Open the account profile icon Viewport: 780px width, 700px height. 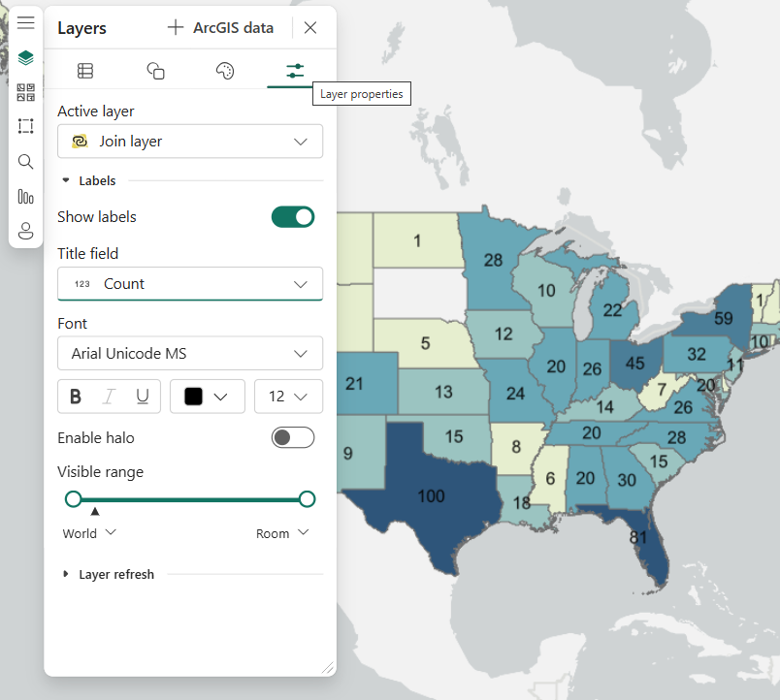click(25, 231)
